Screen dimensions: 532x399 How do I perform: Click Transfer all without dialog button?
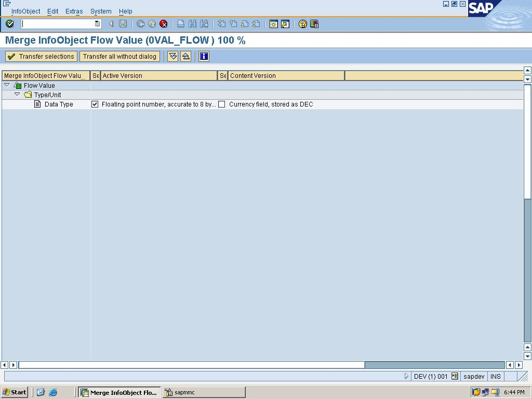(x=119, y=56)
